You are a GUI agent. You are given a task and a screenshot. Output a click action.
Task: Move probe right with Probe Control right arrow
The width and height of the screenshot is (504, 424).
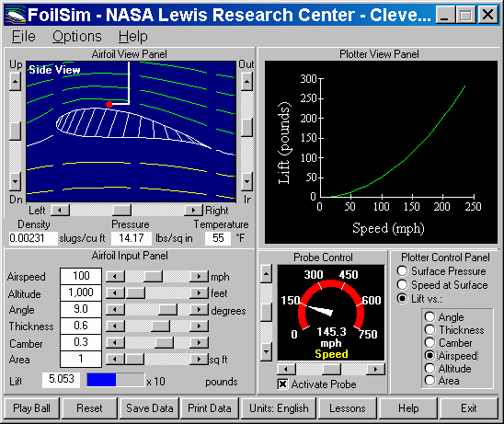[x=375, y=370]
